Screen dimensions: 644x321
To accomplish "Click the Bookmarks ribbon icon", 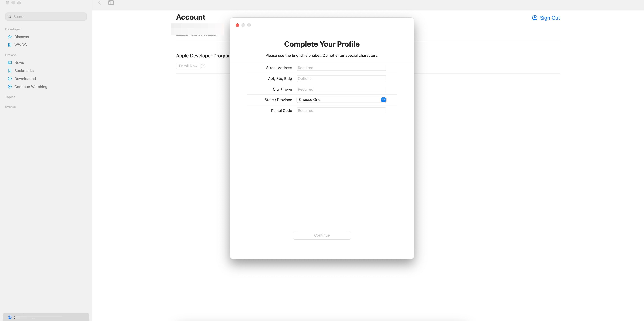I will click(x=10, y=71).
